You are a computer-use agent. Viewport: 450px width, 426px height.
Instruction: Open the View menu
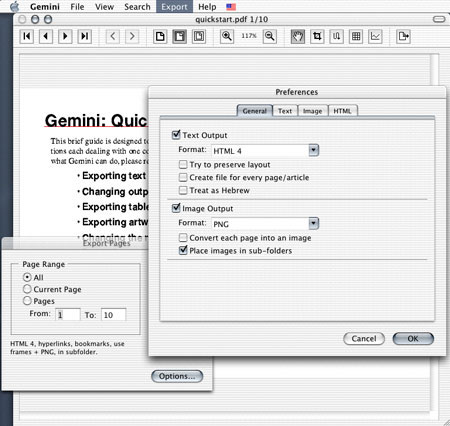pyautogui.click(x=104, y=7)
